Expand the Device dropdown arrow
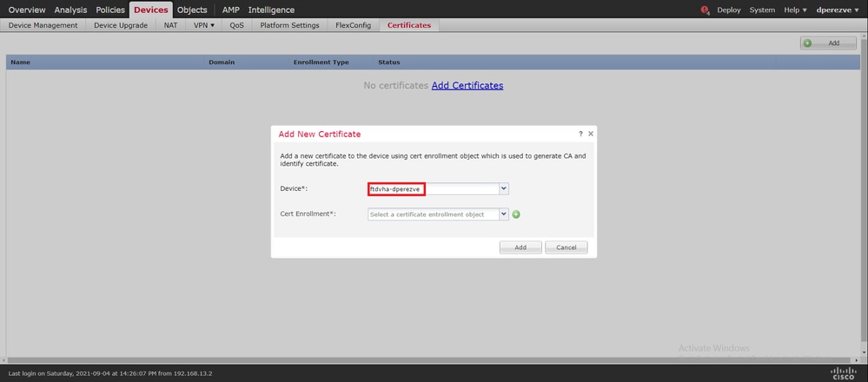Image resolution: width=868 pixels, height=382 pixels. [x=504, y=188]
